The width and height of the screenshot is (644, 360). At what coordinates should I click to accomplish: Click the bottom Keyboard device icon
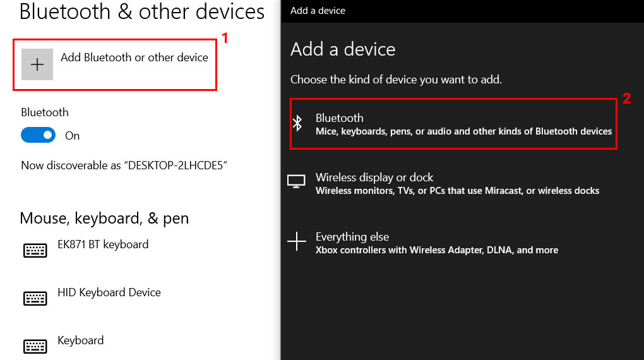[x=35, y=347]
